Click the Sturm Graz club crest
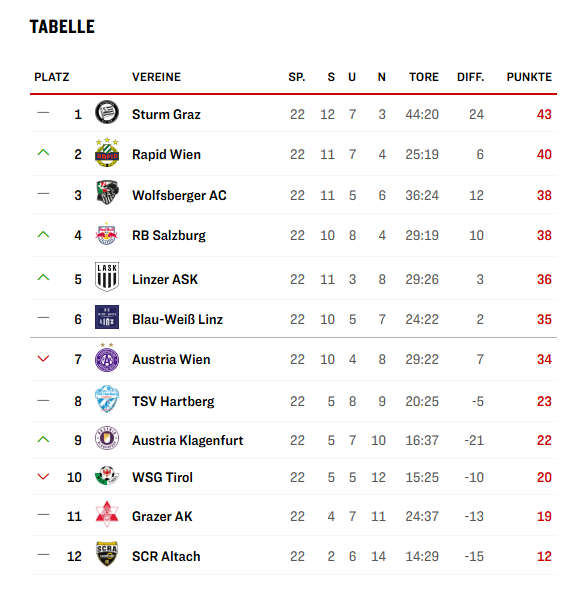This screenshot has height=591, width=576. pyautogui.click(x=107, y=112)
